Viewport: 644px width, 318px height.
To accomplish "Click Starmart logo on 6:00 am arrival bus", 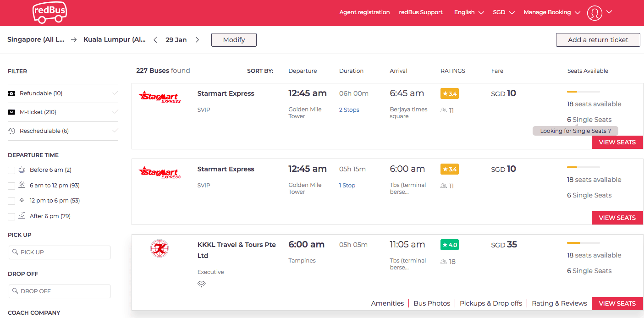I will pyautogui.click(x=160, y=172).
